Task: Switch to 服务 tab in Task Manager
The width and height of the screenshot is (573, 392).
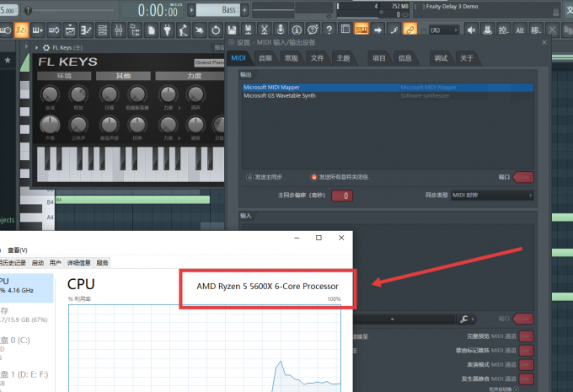Action: [102, 262]
